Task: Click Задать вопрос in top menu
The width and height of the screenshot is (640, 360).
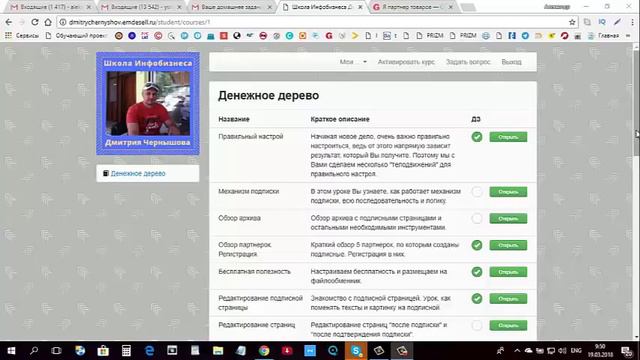Action: tap(468, 62)
